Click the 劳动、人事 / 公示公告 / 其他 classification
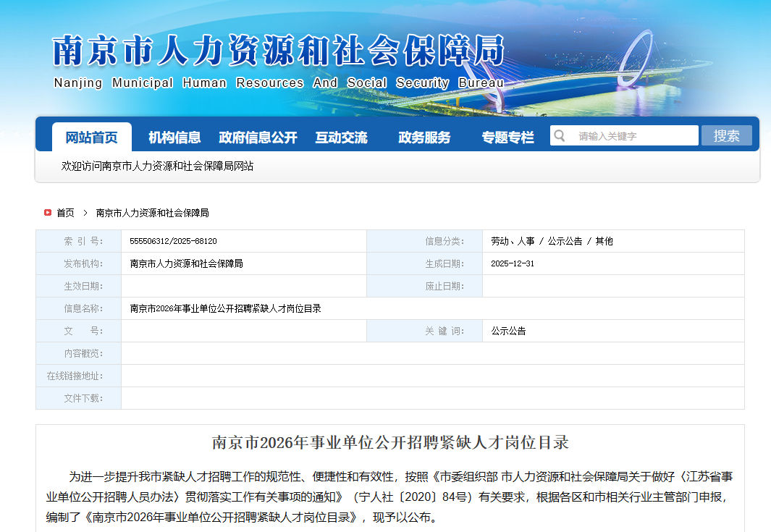The image size is (771, 532). [x=552, y=241]
